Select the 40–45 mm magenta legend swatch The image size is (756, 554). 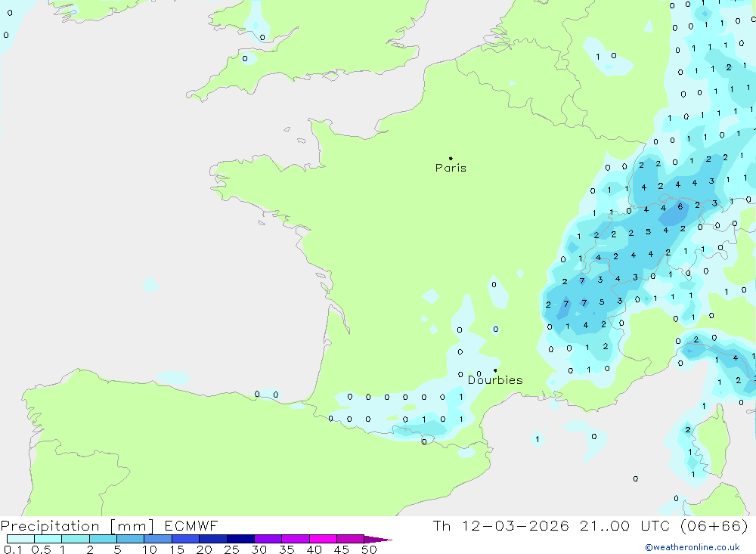tap(323, 539)
